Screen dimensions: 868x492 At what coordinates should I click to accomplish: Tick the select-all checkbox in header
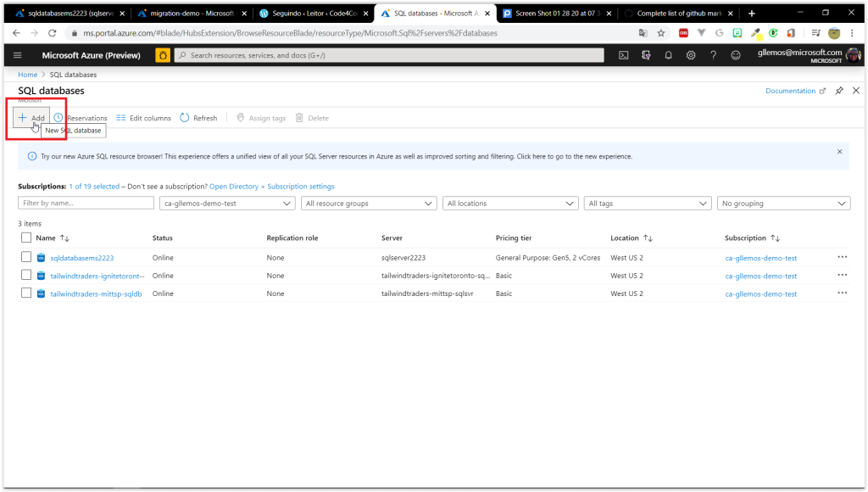[26, 238]
